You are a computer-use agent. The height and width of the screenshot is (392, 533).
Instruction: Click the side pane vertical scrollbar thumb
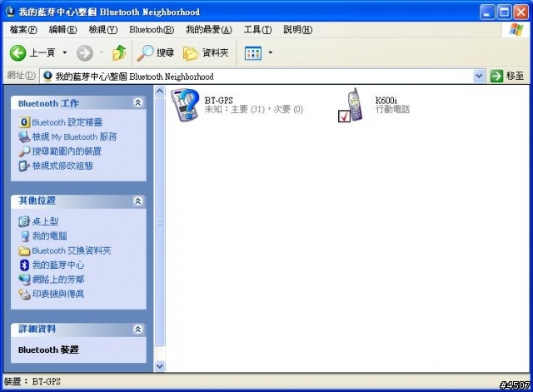click(159, 221)
